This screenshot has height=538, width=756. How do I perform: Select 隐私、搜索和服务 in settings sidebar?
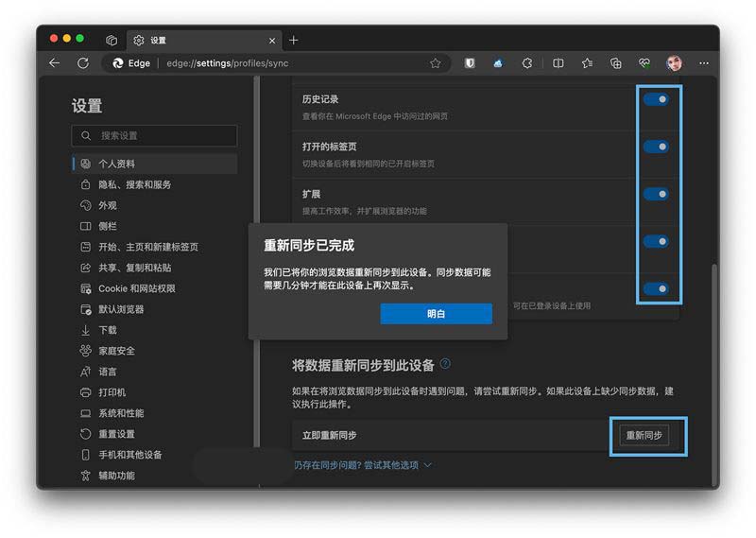pos(134,184)
